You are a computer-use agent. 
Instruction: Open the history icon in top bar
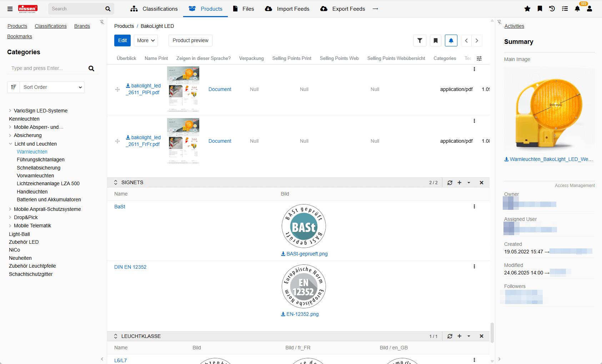point(552,9)
